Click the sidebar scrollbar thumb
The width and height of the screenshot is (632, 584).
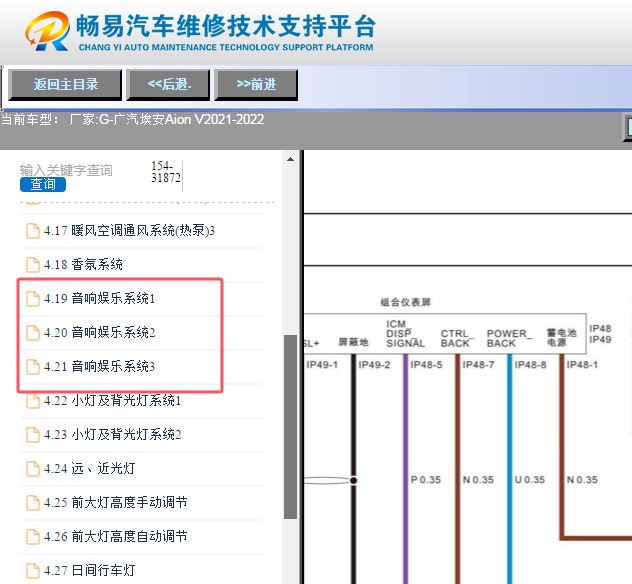click(290, 427)
